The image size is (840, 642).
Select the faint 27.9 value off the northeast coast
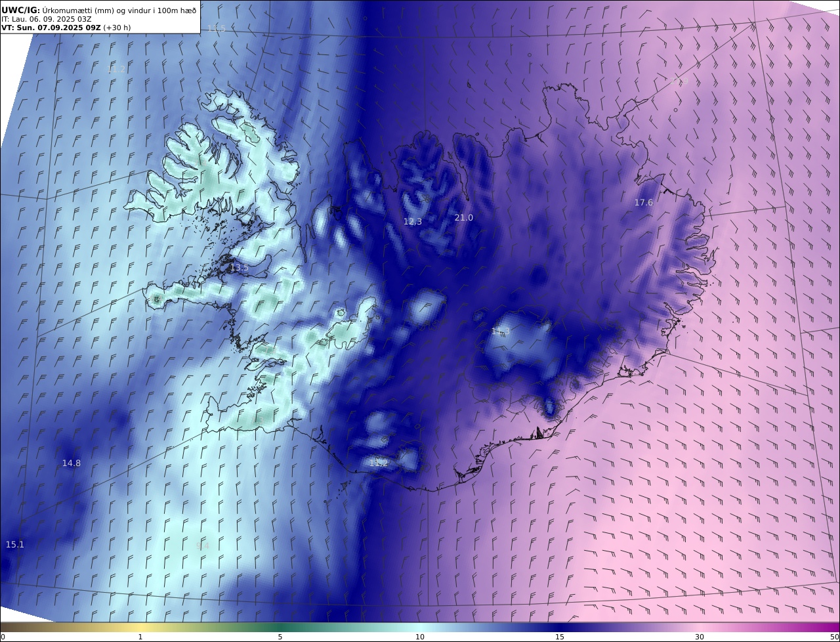pos(681,81)
